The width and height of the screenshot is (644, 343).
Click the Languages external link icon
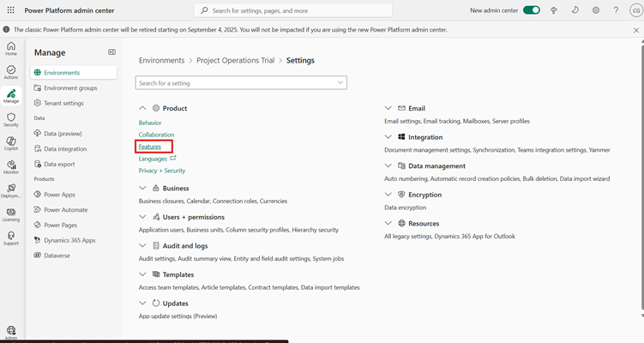tap(173, 158)
